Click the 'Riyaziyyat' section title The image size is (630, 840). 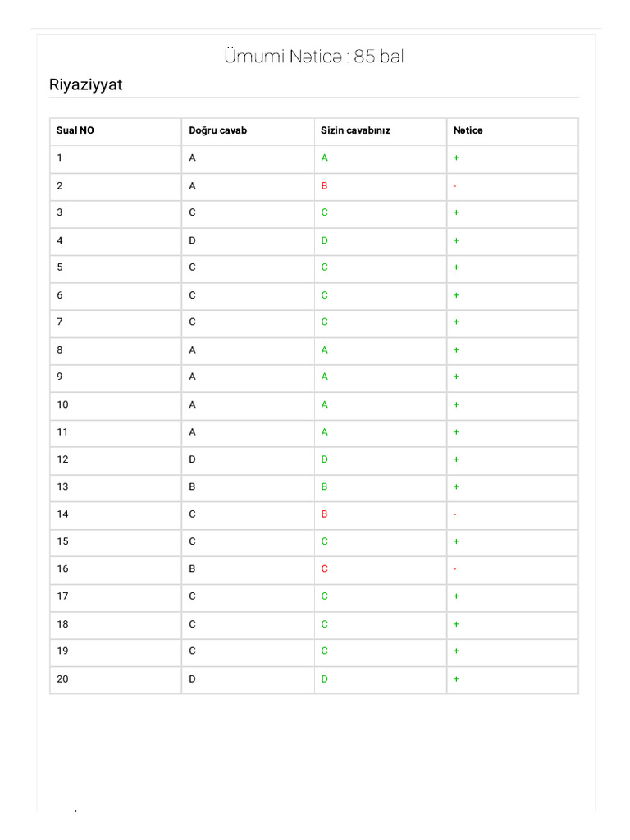[x=86, y=84]
